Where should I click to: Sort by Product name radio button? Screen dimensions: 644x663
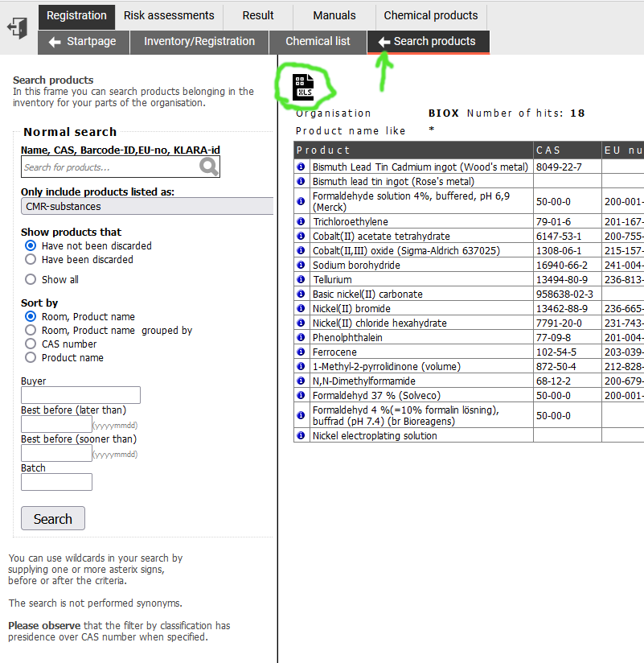coord(31,357)
